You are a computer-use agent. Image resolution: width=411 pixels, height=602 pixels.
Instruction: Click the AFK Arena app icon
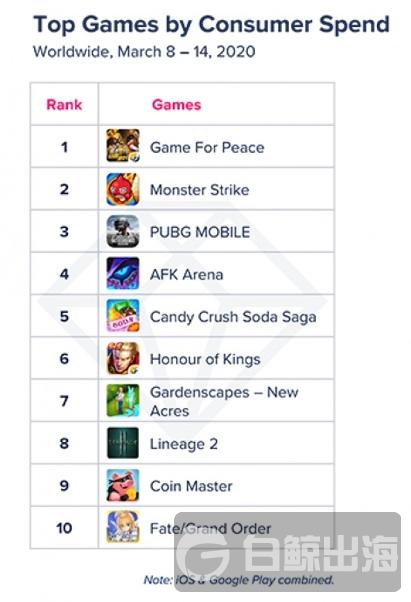coord(123,273)
